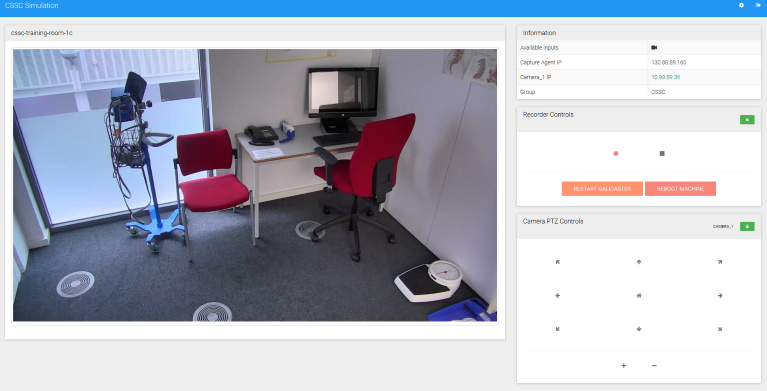Image resolution: width=767 pixels, height=391 pixels.
Task: Return camera to home position
Action: point(639,296)
